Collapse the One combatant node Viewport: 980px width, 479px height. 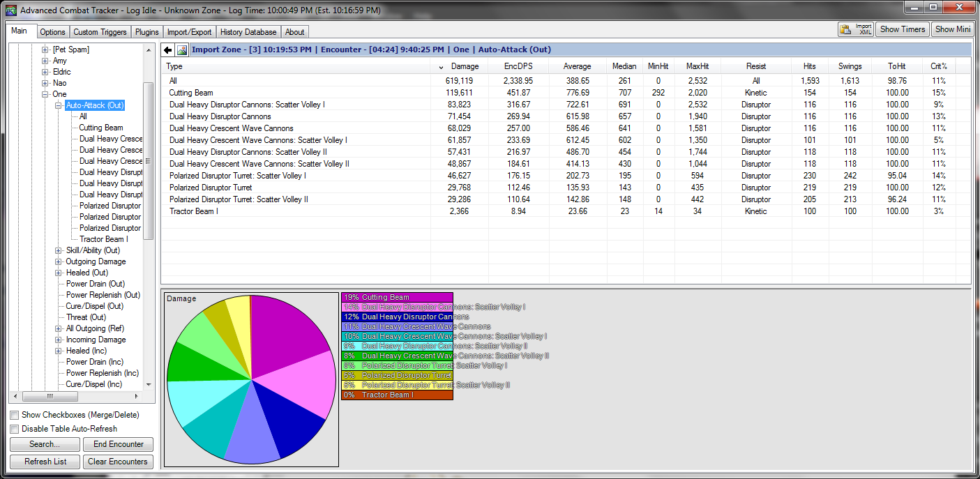tap(45, 94)
